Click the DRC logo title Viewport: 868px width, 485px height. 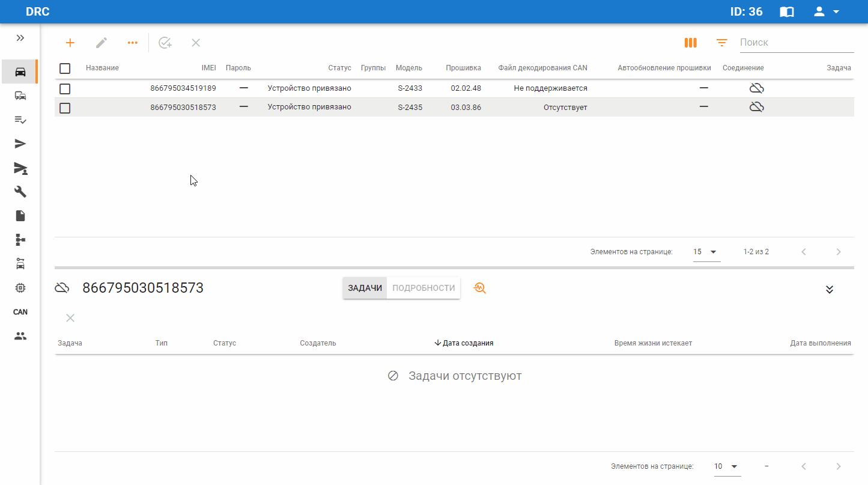38,11
